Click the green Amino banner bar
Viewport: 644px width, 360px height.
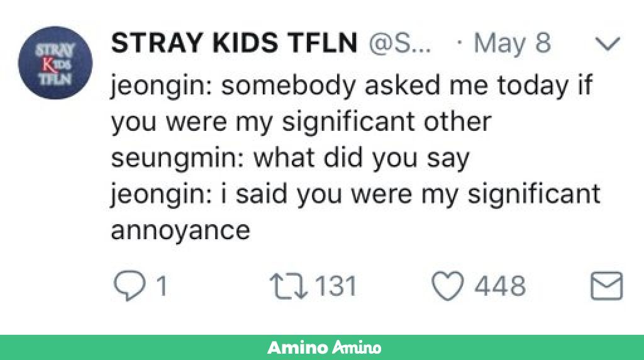pyautogui.click(x=503, y=347)
